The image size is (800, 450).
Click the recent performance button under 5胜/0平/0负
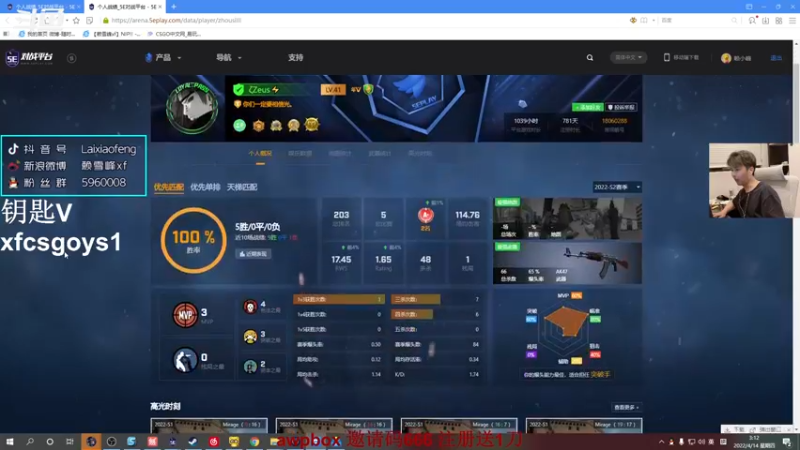point(253,254)
